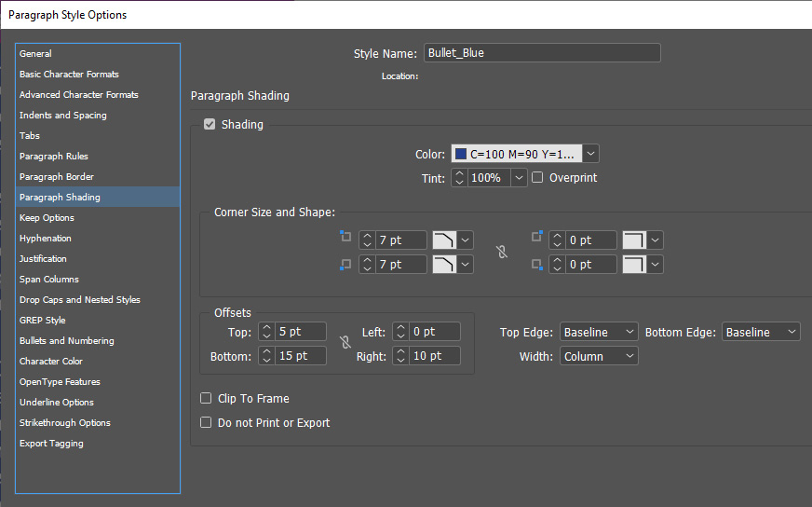The height and width of the screenshot is (507, 812).
Task: Click the Bottom offset 15 pt field
Action: pyautogui.click(x=301, y=356)
